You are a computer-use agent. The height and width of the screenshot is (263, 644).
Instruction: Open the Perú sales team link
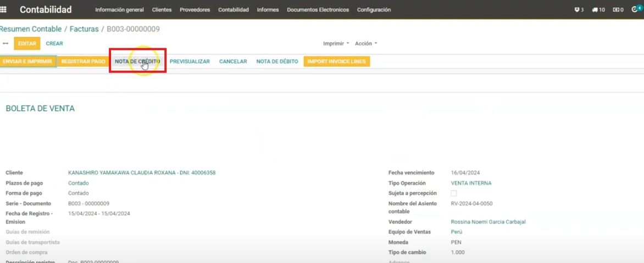point(456,232)
